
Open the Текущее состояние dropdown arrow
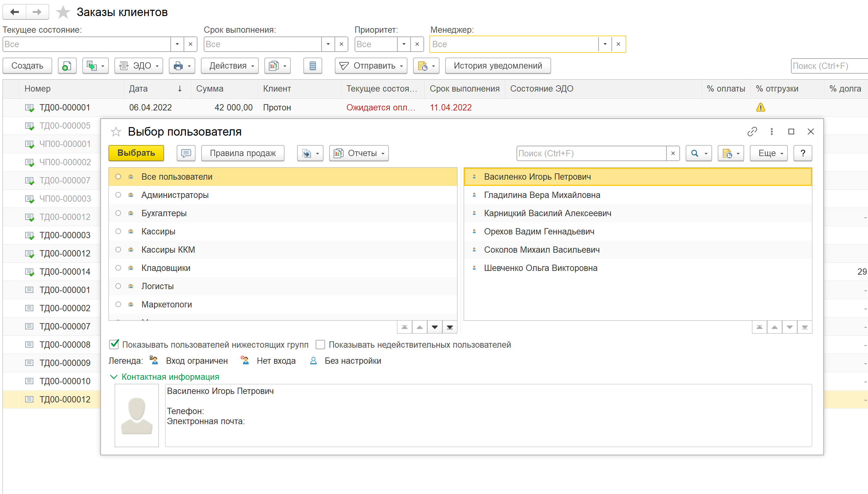click(x=177, y=44)
